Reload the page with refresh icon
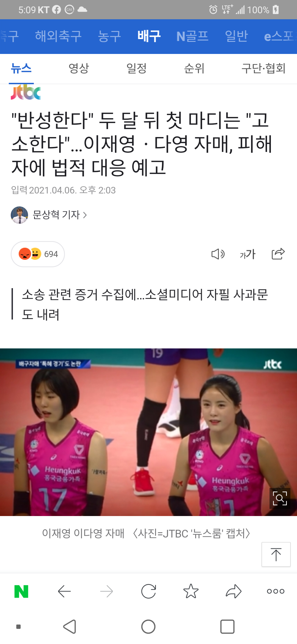 [148, 591]
